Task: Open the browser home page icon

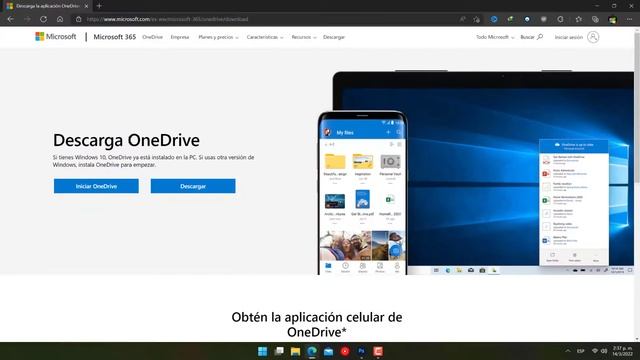Action: pos(60,19)
